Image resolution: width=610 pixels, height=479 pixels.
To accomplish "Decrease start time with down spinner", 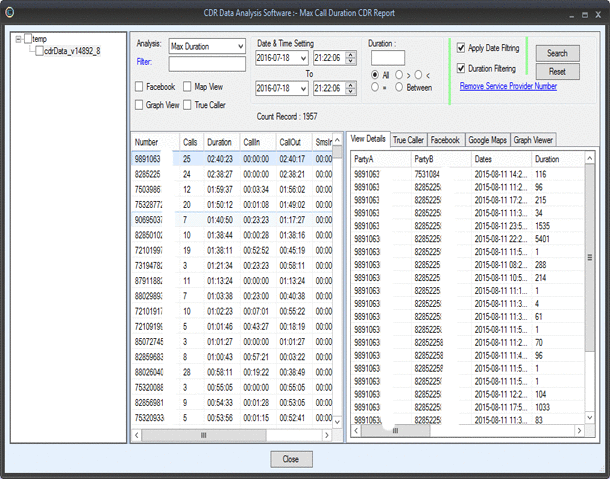I will coord(351,61).
